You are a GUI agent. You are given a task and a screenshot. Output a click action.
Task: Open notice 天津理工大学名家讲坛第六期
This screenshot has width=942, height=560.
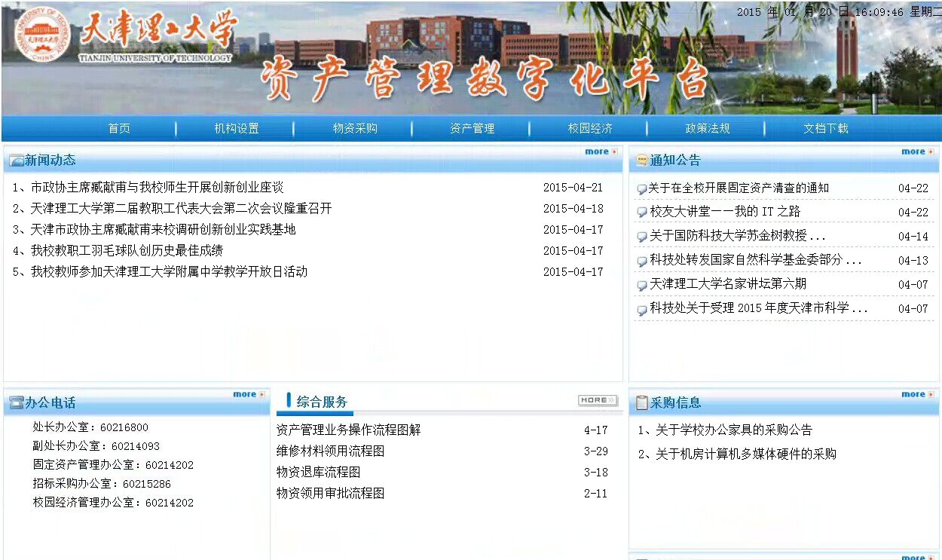tap(728, 284)
